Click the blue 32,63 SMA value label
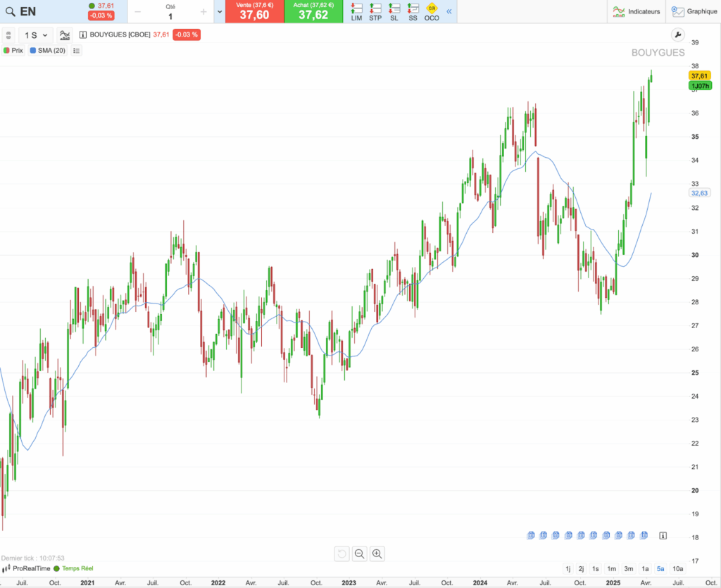Viewport: 721px width, 588px height. pyautogui.click(x=699, y=193)
